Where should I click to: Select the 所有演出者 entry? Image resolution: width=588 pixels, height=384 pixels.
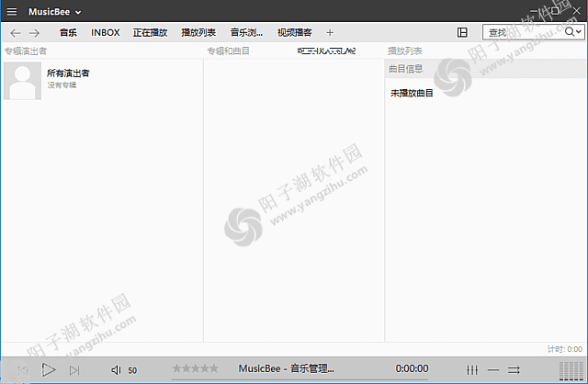click(x=68, y=73)
